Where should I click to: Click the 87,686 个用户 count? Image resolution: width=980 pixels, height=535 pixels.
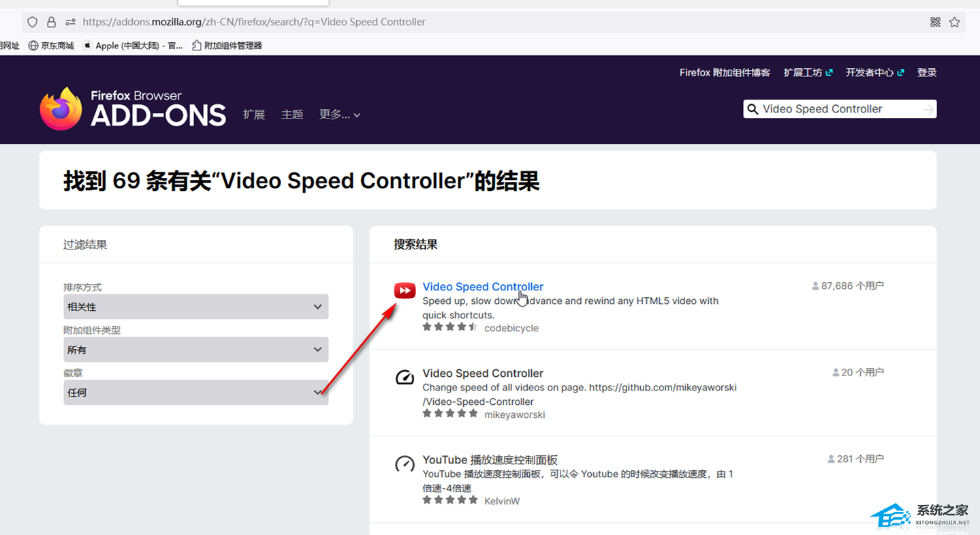(848, 286)
